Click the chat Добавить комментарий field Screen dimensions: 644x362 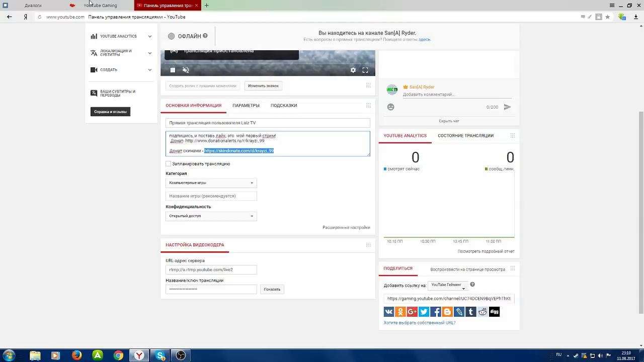tap(457, 95)
